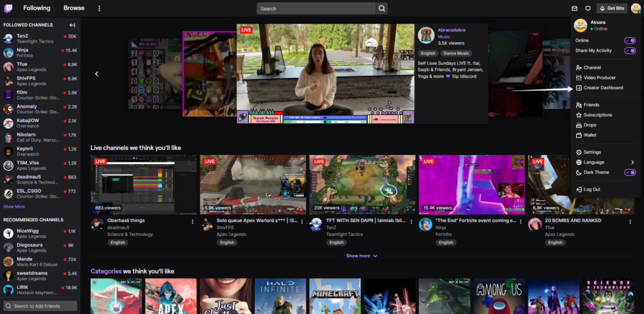Click the Log Out door icon
Viewport: 644px width, 314px height.
[579, 189]
